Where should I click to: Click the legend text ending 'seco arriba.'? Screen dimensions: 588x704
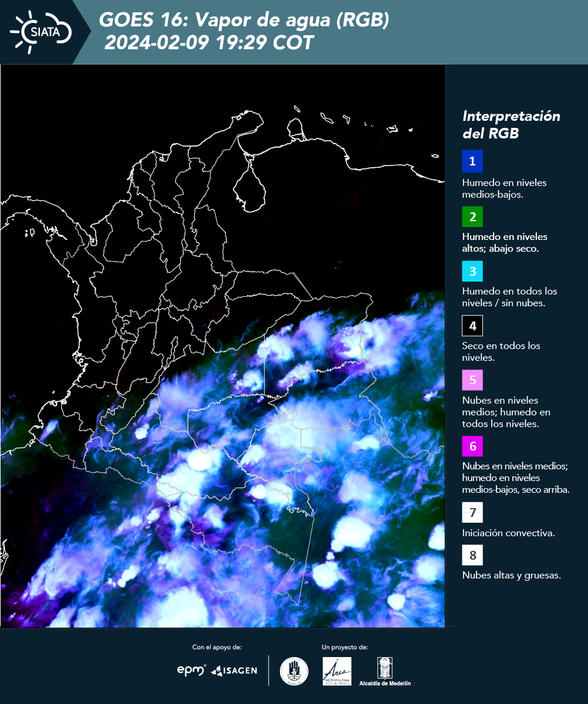point(516,478)
